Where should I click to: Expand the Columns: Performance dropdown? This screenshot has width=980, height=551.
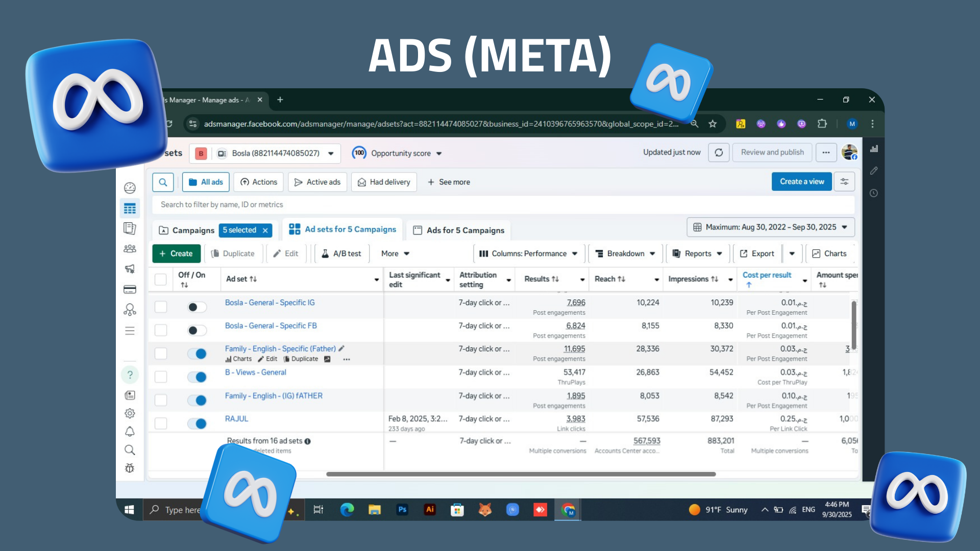point(529,254)
